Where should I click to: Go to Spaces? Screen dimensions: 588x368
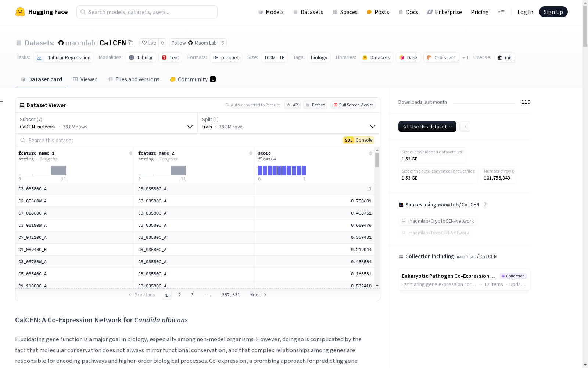point(345,12)
